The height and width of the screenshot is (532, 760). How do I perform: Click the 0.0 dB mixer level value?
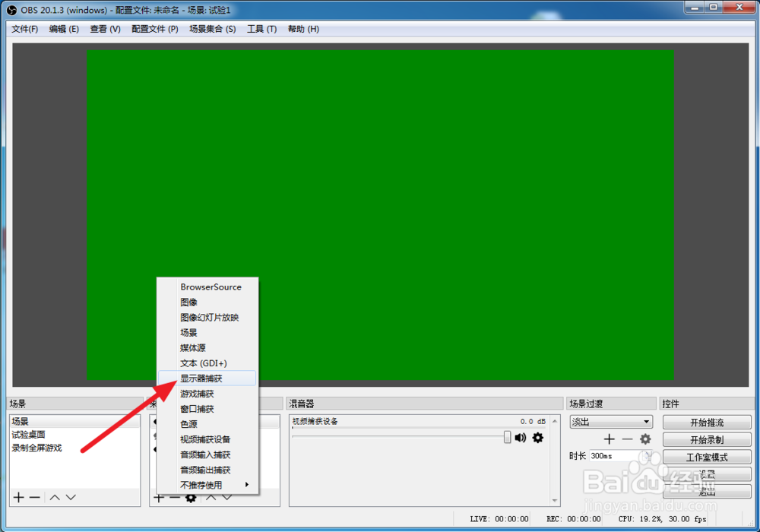point(533,422)
